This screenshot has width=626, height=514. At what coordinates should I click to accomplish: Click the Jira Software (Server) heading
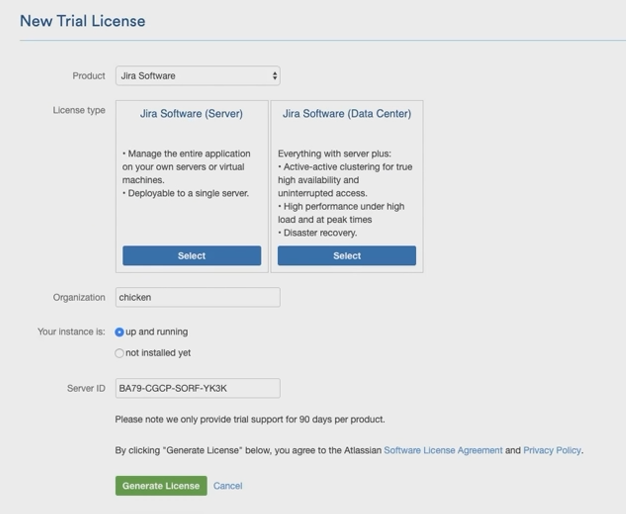tap(191, 114)
